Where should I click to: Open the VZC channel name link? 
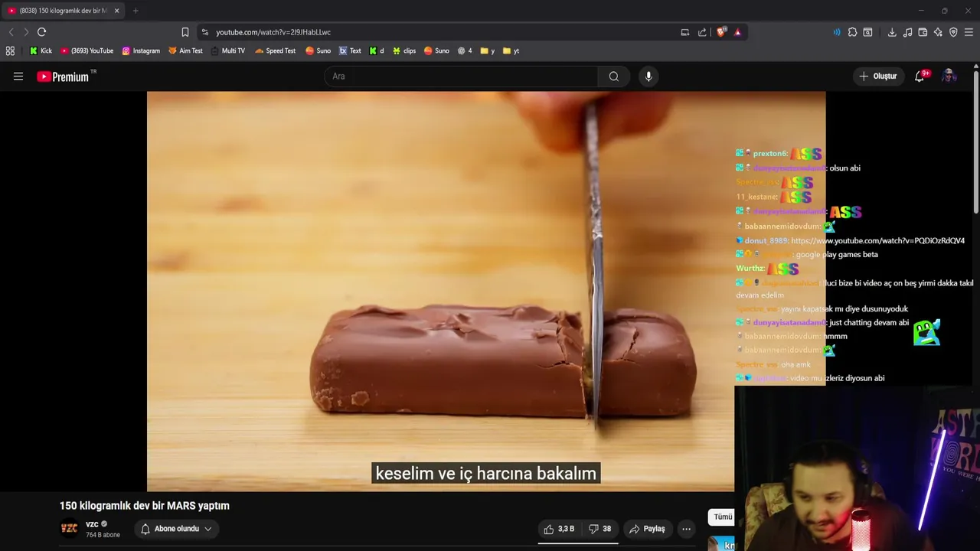click(92, 524)
